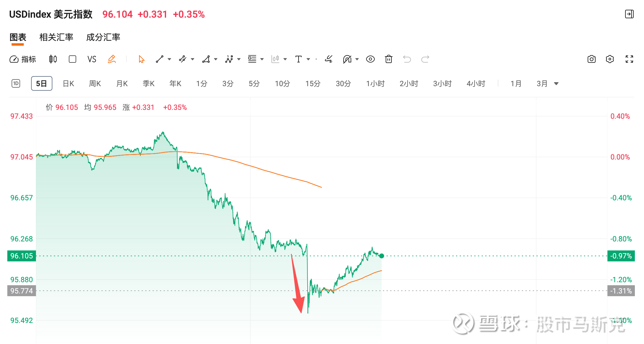Toggle drawings visibility with eye icon

(x=370, y=59)
